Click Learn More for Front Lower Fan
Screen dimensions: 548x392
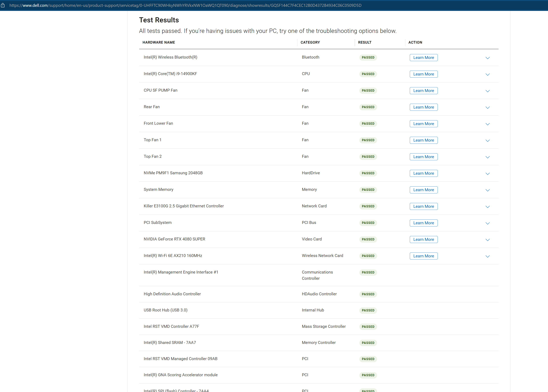click(423, 124)
